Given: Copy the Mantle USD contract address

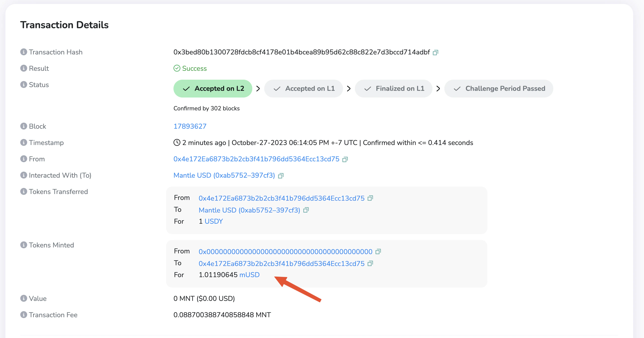Looking at the screenshot, I should [x=281, y=175].
